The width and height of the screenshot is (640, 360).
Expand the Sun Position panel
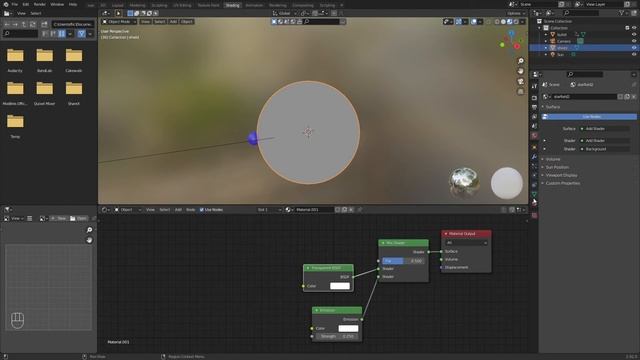point(557,167)
